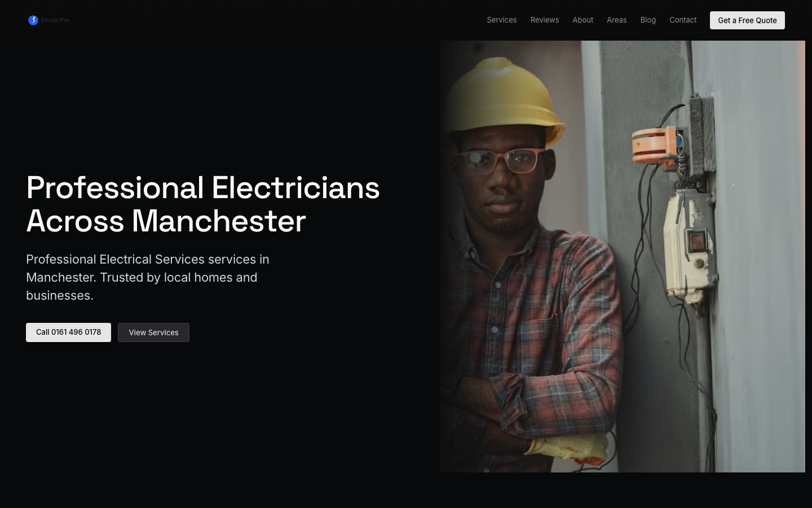Screen dimensions: 812x508
Task: Click the Call 0161 496 0178 button
Action: tap(68, 332)
